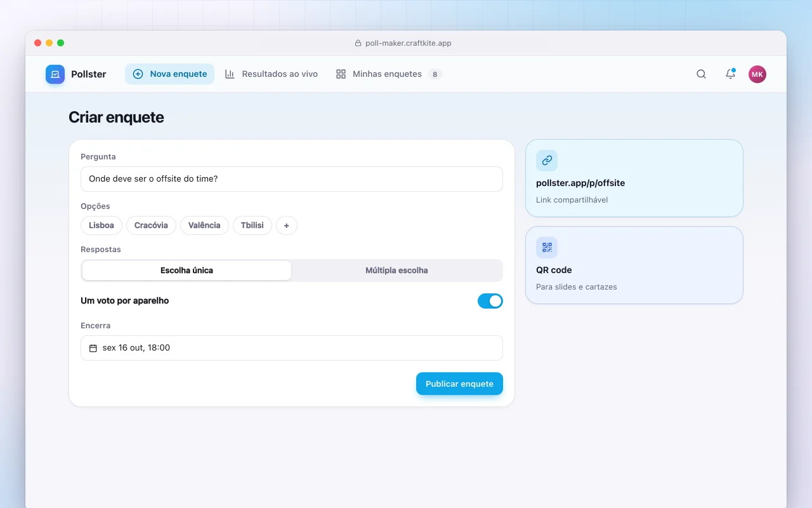Select the Tbilisi option chip
This screenshot has width=812, height=508.
[x=252, y=225]
